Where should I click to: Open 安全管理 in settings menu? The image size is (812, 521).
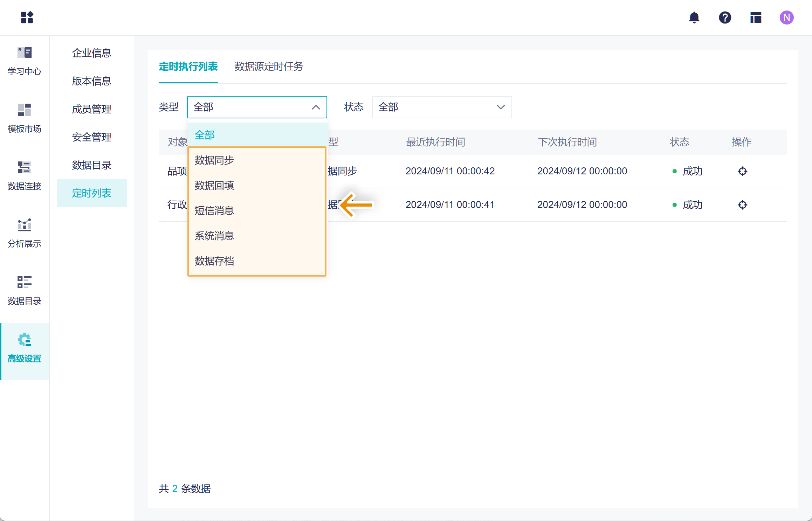click(91, 137)
